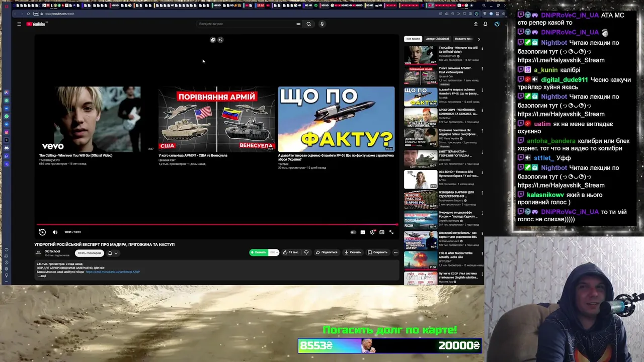Select the 'Все видео' filter chip
Viewport: 644px width, 362px height.
point(413,39)
